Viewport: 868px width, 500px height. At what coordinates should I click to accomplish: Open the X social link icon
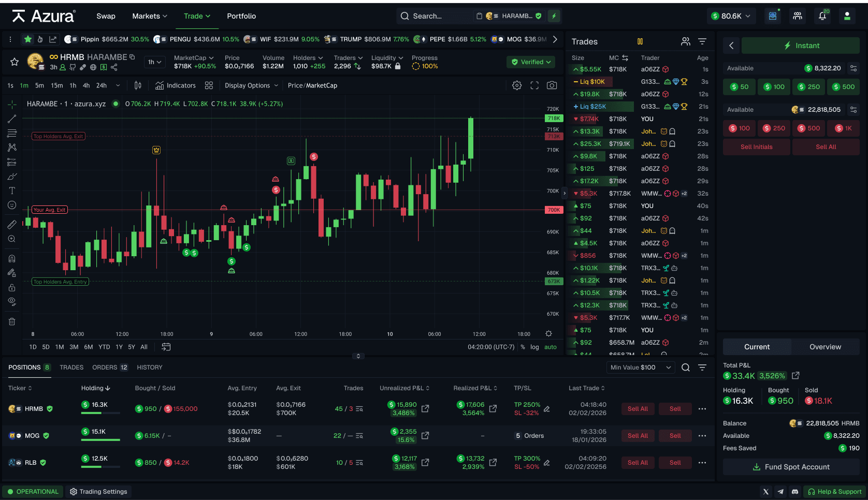[766, 492]
